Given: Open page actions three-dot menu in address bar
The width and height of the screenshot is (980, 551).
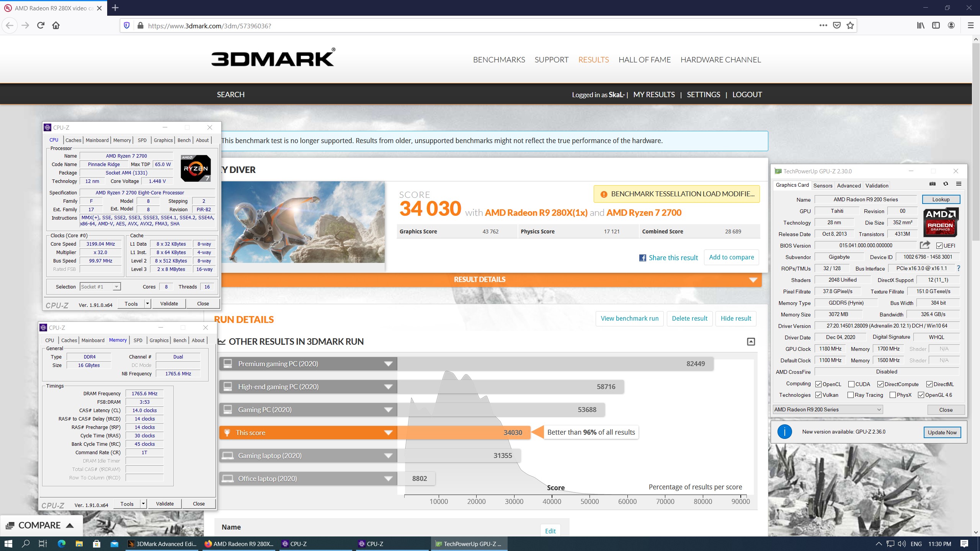Looking at the screenshot, I should (823, 26).
